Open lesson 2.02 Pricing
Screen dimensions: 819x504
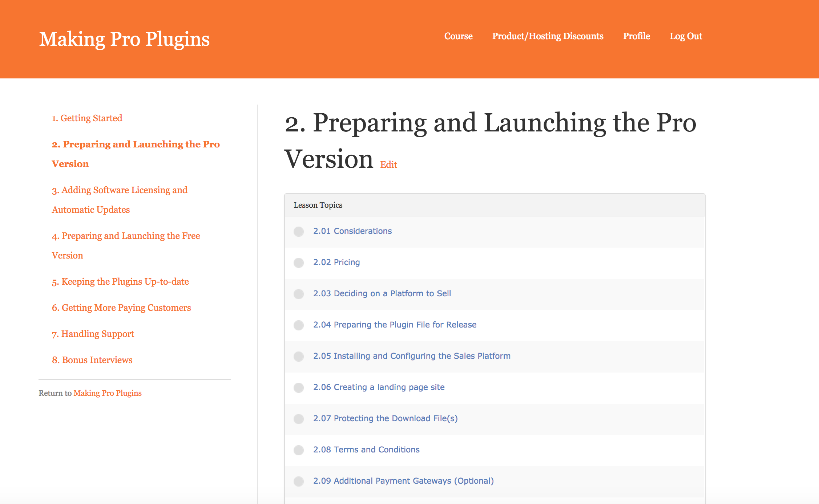click(x=336, y=262)
